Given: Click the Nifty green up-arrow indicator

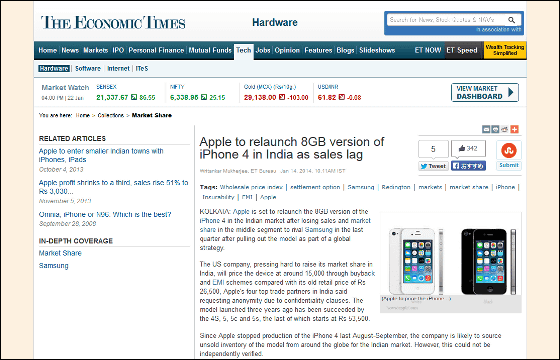Looking at the screenshot, I should pyautogui.click(x=204, y=97).
